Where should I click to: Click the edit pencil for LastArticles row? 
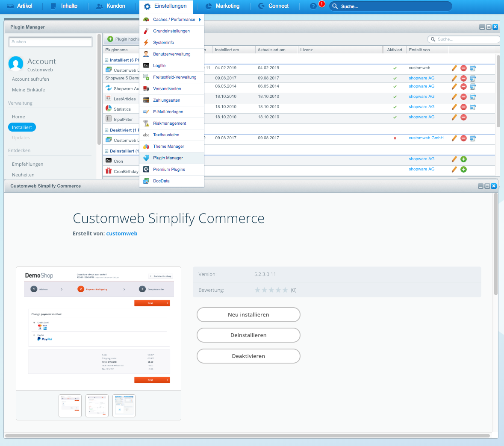tap(454, 97)
